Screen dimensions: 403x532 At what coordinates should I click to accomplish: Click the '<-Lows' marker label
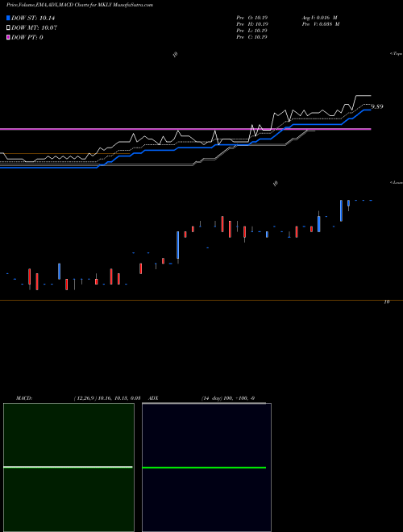[397, 182]
